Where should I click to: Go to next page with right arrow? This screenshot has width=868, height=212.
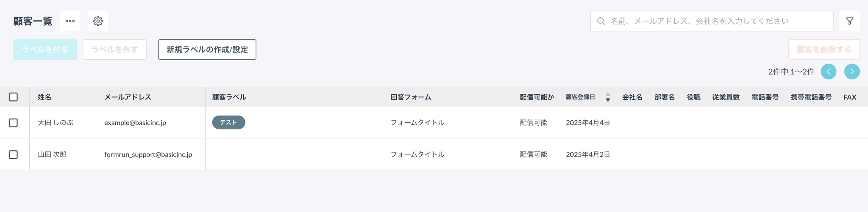tap(852, 72)
